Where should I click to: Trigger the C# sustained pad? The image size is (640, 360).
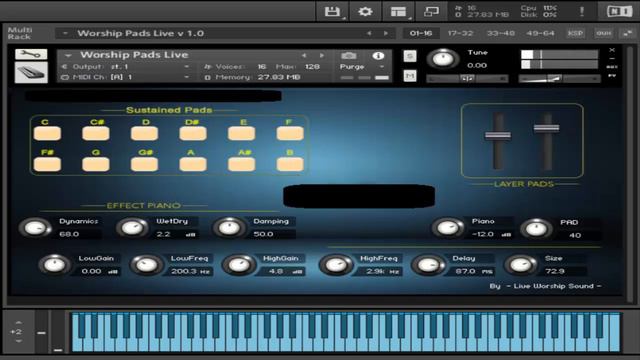pos(96,133)
